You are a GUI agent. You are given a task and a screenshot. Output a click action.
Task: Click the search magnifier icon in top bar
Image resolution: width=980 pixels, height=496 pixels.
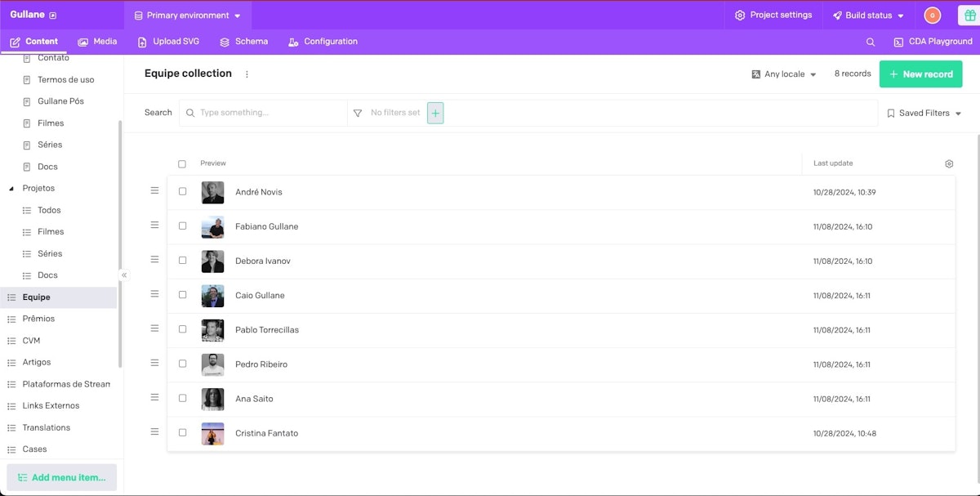(x=871, y=42)
